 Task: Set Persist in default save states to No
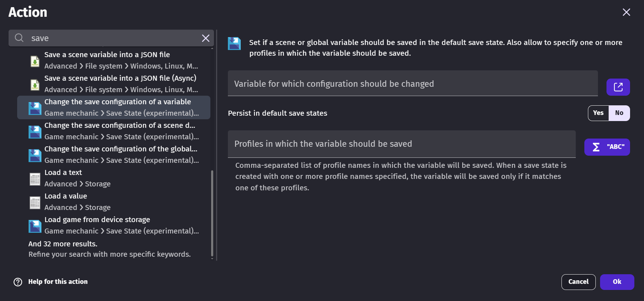619,113
